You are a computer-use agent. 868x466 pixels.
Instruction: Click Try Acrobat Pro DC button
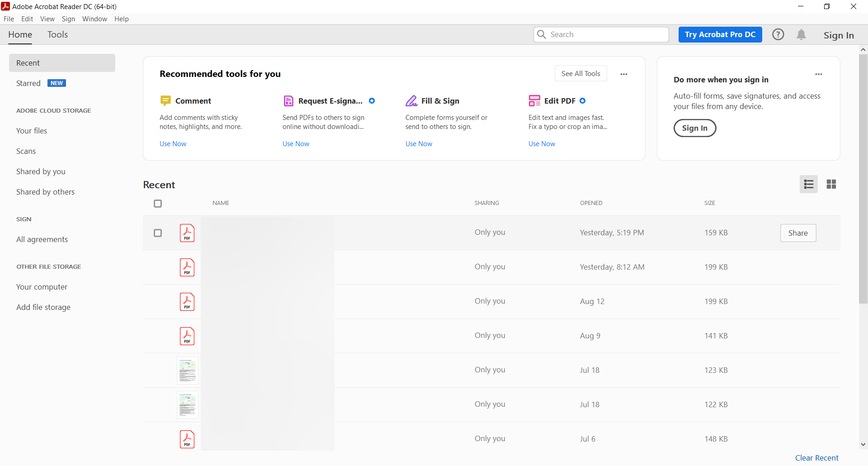[x=720, y=34]
